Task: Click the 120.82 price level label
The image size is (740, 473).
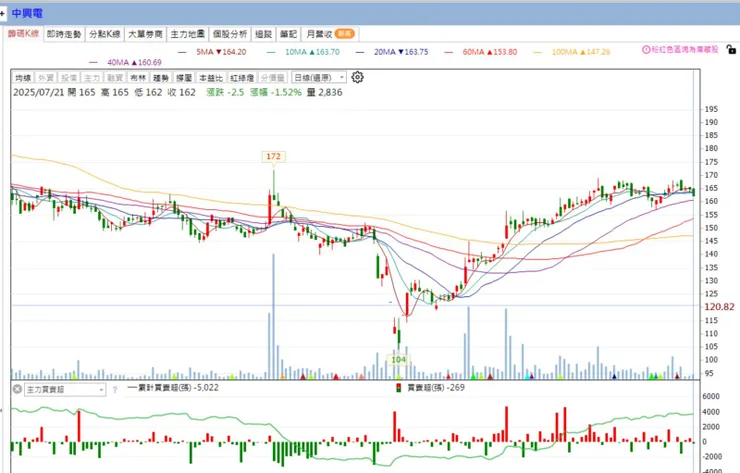Action: click(x=719, y=307)
